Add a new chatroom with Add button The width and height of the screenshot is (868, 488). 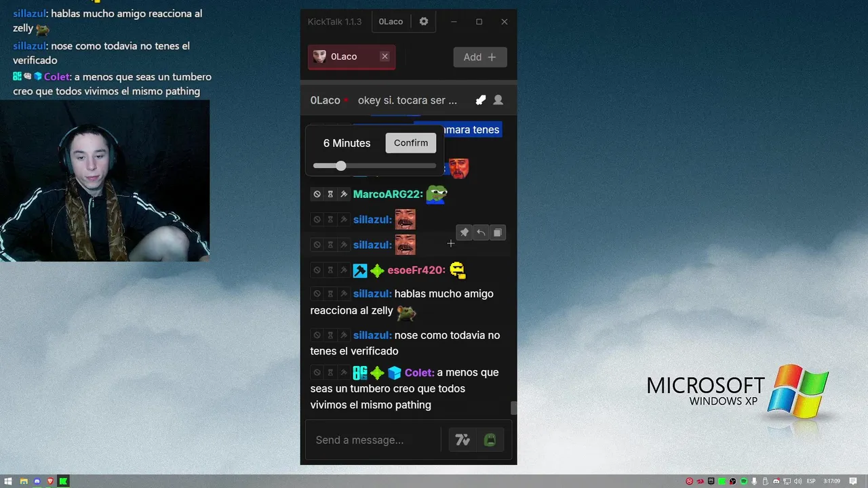tap(480, 57)
